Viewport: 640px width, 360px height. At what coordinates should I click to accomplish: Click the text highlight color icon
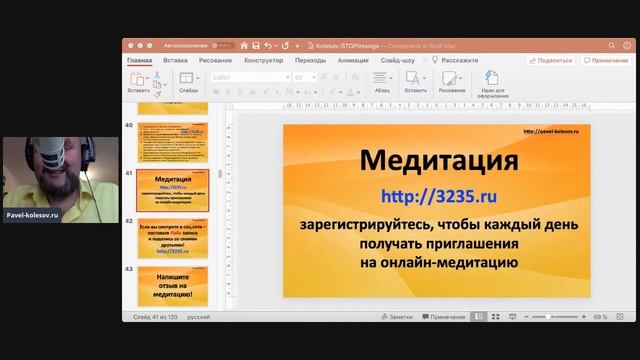(333, 92)
